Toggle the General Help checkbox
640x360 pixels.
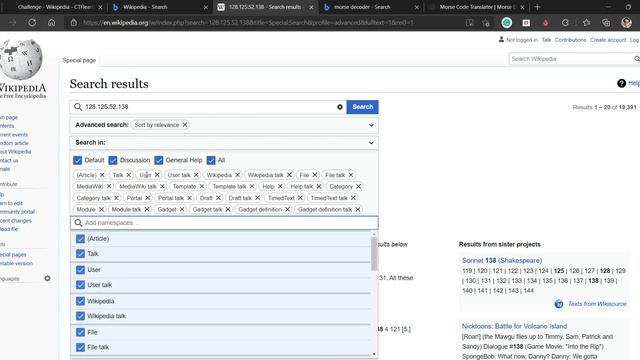[x=159, y=160]
